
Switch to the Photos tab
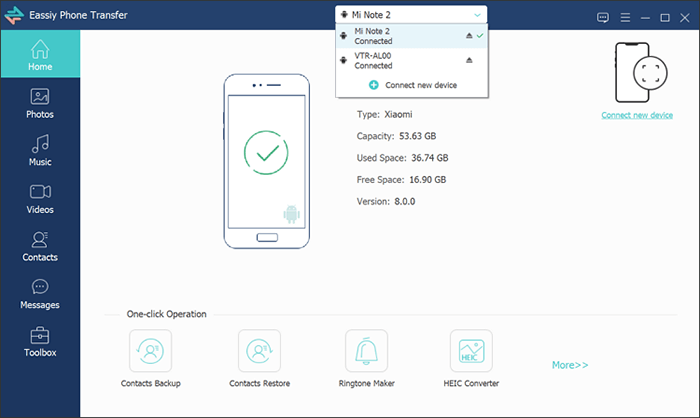(40, 102)
